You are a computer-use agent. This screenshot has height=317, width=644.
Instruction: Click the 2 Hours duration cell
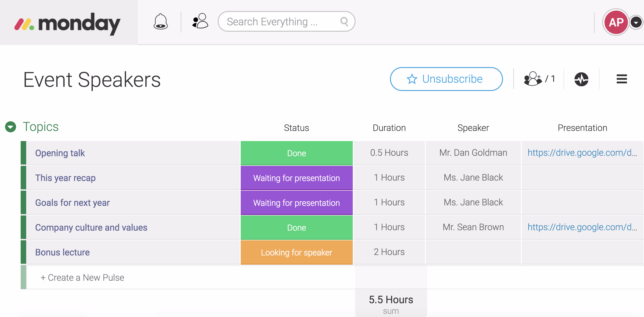[x=389, y=252]
